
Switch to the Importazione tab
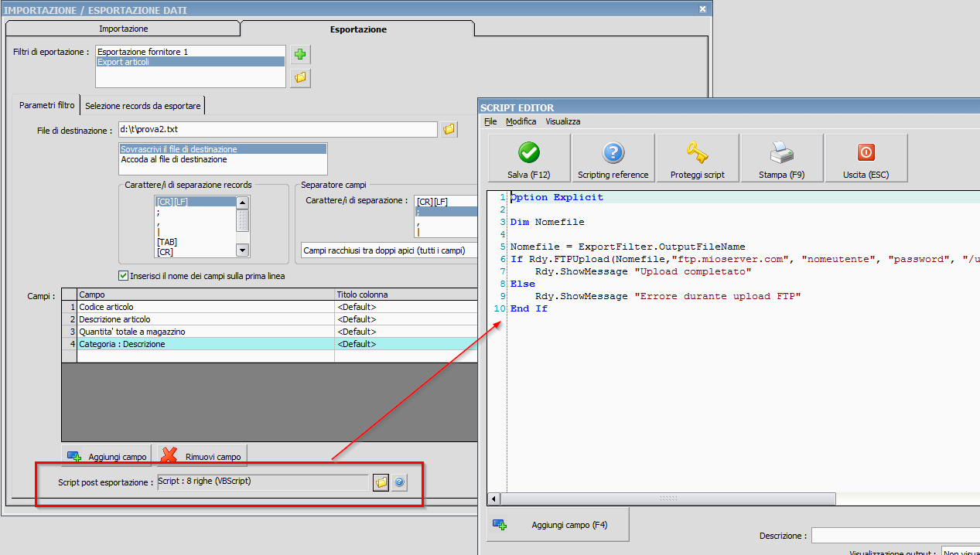point(123,29)
